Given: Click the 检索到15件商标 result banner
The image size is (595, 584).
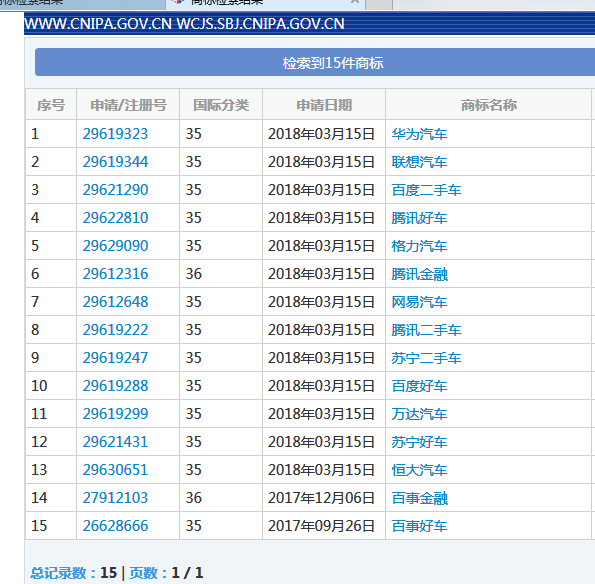Looking at the screenshot, I should (x=315, y=62).
